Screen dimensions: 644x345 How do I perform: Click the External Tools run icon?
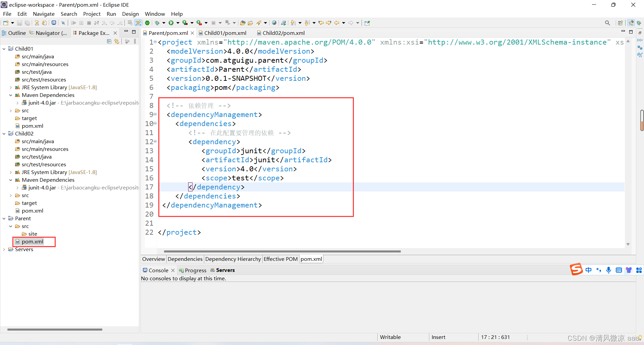pyautogui.click(x=199, y=23)
